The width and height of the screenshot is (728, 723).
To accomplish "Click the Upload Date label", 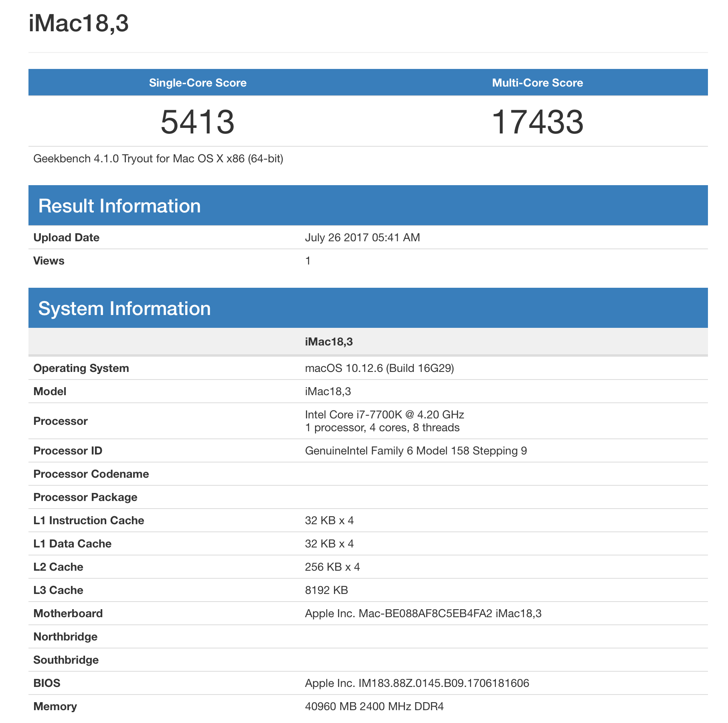I will click(67, 237).
